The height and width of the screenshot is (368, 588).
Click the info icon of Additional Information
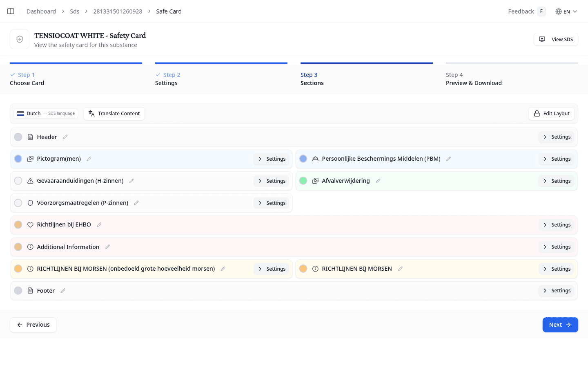30,247
